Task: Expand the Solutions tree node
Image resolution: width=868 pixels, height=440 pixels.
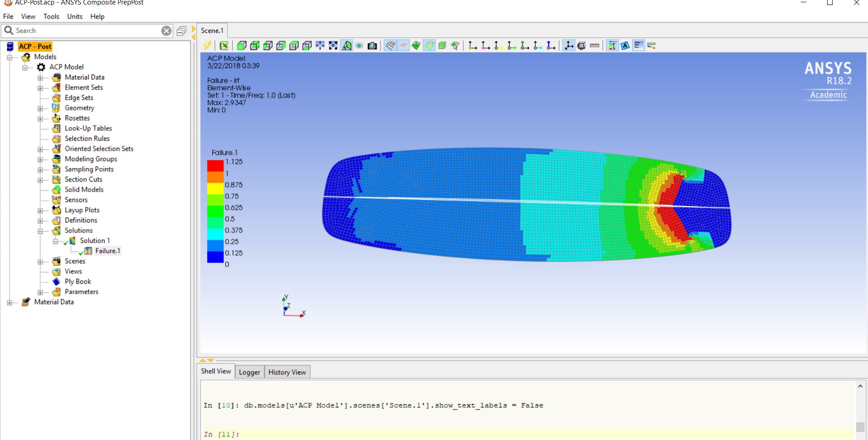Action: 40,231
